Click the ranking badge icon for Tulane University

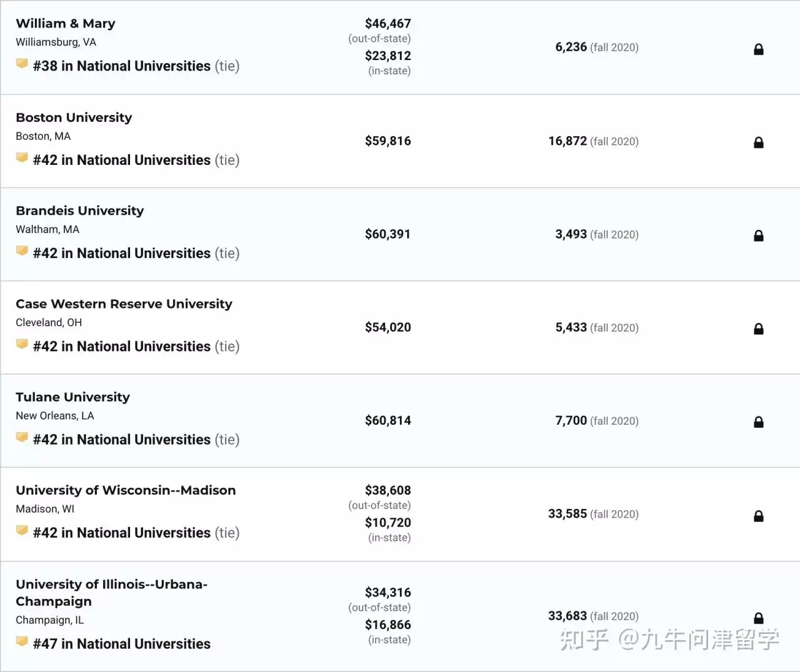pos(22,437)
